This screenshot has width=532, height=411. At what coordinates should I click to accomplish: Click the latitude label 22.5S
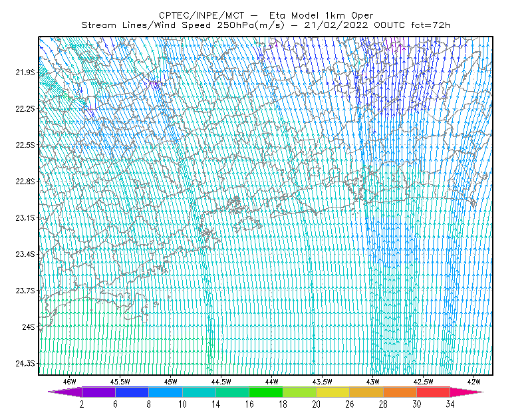click(x=25, y=145)
